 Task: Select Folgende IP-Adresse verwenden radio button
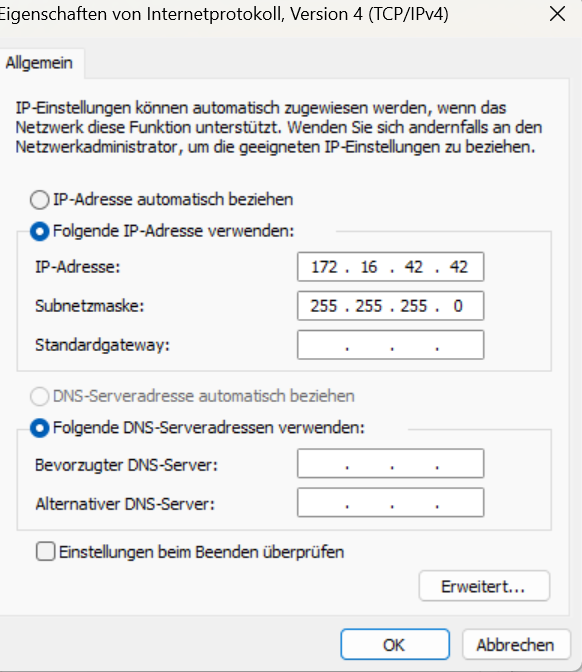tap(39, 231)
